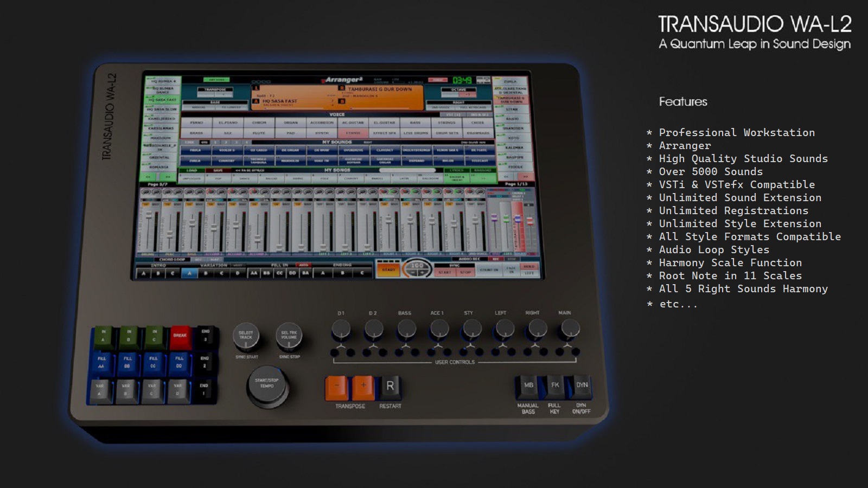Select the STRINGS voice category
This screenshot has width=868, height=488.
click(446, 123)
